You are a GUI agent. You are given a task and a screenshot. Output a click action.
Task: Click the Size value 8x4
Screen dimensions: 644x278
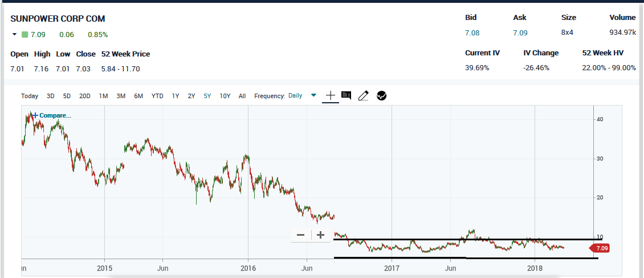click(x=567, y=33)
